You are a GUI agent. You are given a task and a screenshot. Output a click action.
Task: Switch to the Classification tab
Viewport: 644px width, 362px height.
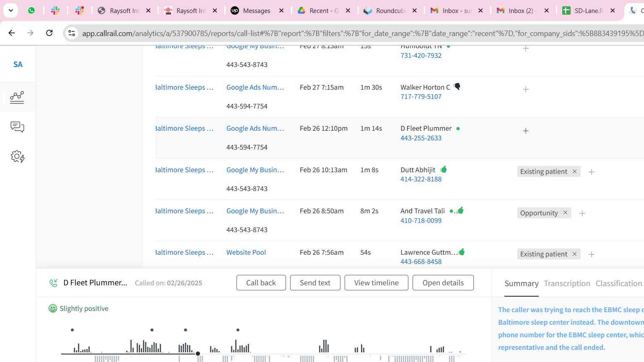[x=618, y=284]
